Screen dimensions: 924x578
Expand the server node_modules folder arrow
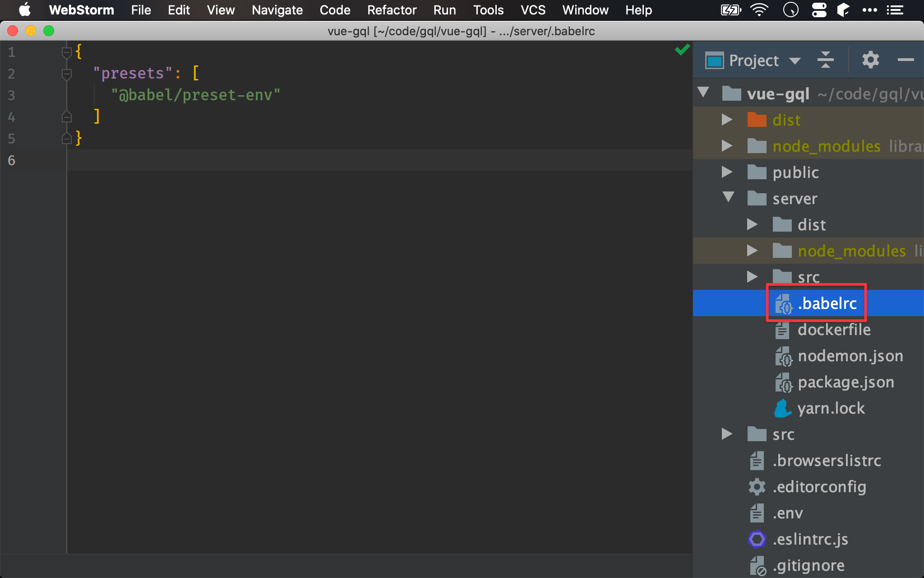pos(752,251)
